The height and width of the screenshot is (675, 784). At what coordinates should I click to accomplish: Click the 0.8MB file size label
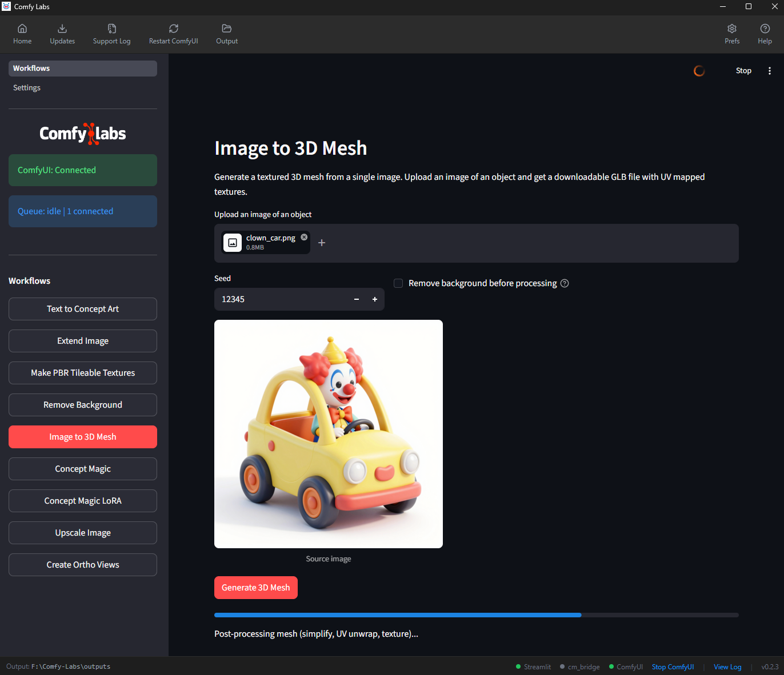[x=255, y=248]
